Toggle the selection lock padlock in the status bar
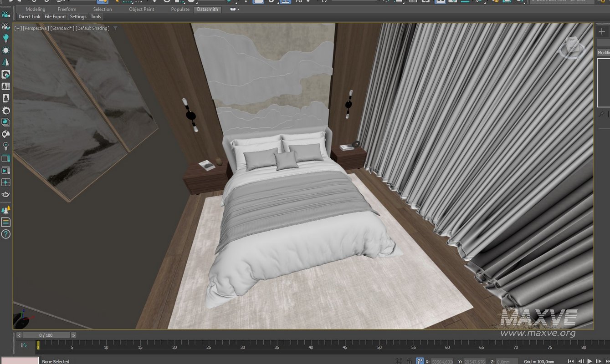 click(x=410, y=361)
